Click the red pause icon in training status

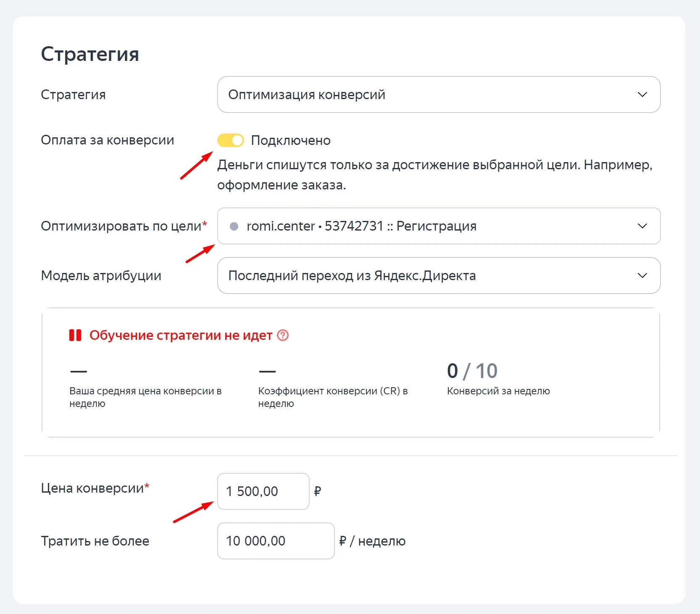pos(75,335)
